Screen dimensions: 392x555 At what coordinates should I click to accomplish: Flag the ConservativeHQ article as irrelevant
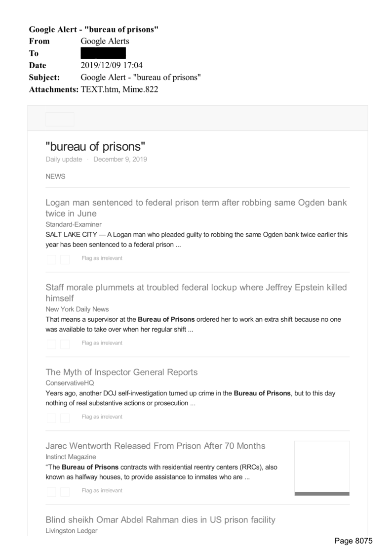[x=102, y=417]
